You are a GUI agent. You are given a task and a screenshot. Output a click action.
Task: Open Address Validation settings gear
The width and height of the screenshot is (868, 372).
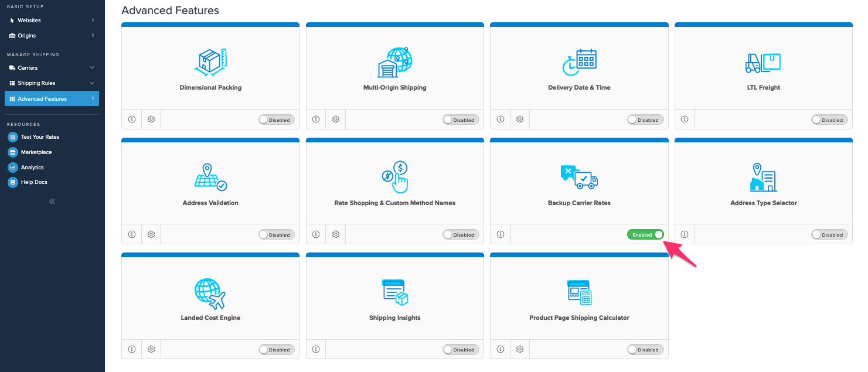coord(151,234)
